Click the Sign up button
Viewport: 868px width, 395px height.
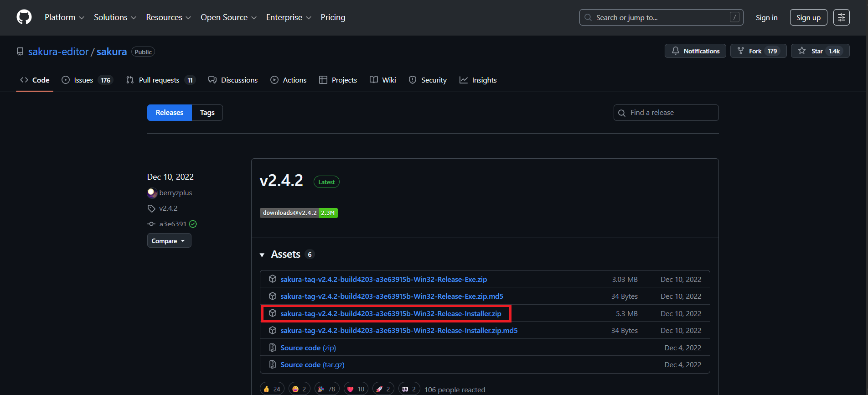(x=808, y=17)
